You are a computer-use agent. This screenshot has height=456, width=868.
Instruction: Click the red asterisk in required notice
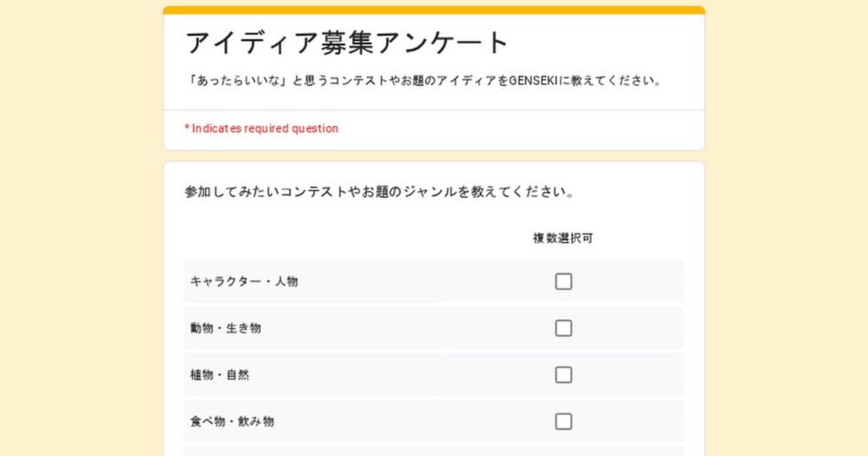click(x=187, y=128)
